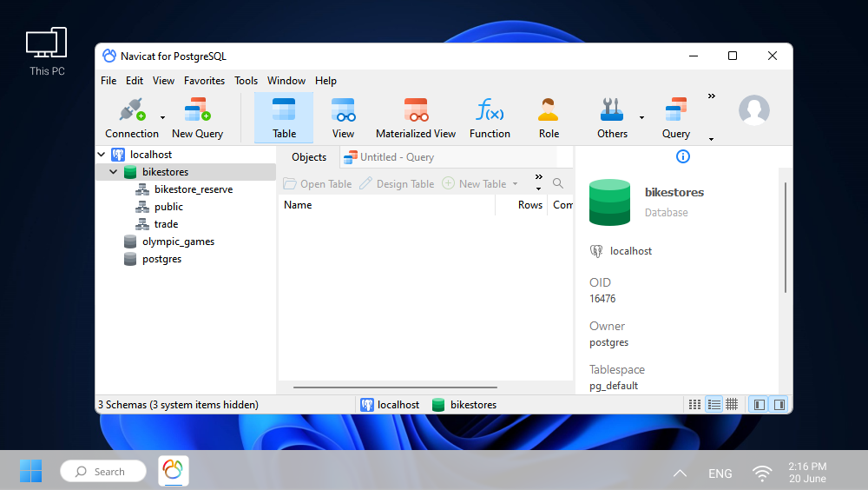
Task: Click the info pane vertical scrollbar
Action: [785, 237]
